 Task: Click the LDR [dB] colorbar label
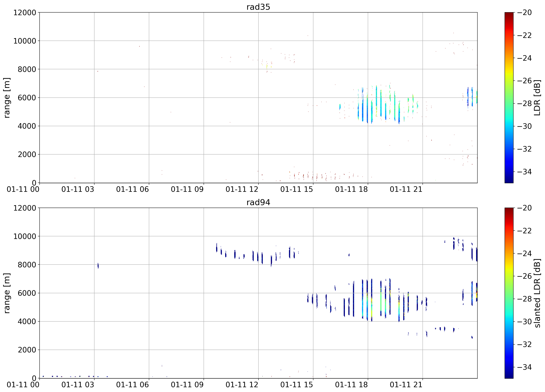coord(537,98)
